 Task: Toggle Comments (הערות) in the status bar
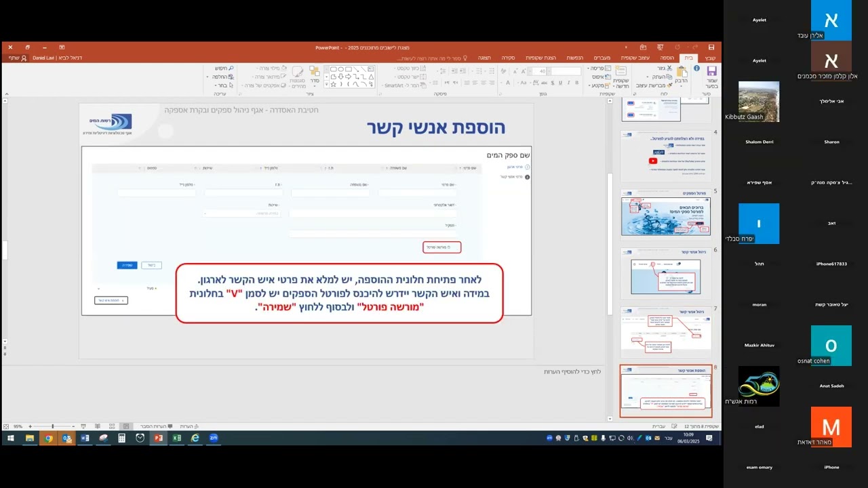point(189,426)
